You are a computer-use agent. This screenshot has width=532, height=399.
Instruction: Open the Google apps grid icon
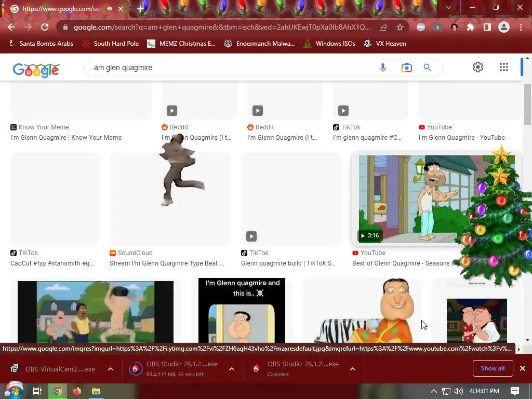(x=504, y=67)
